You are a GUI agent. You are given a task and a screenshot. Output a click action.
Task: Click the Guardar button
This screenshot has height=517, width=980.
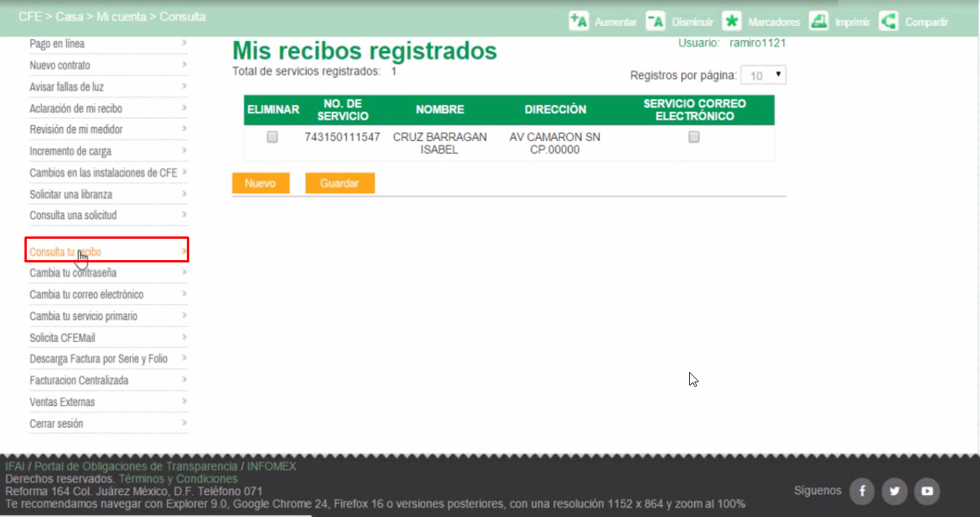point(340,182)
